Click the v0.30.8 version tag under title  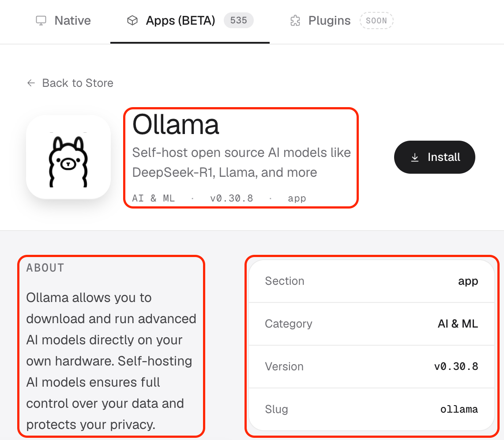pyautogui.click(x=231, y=198)
